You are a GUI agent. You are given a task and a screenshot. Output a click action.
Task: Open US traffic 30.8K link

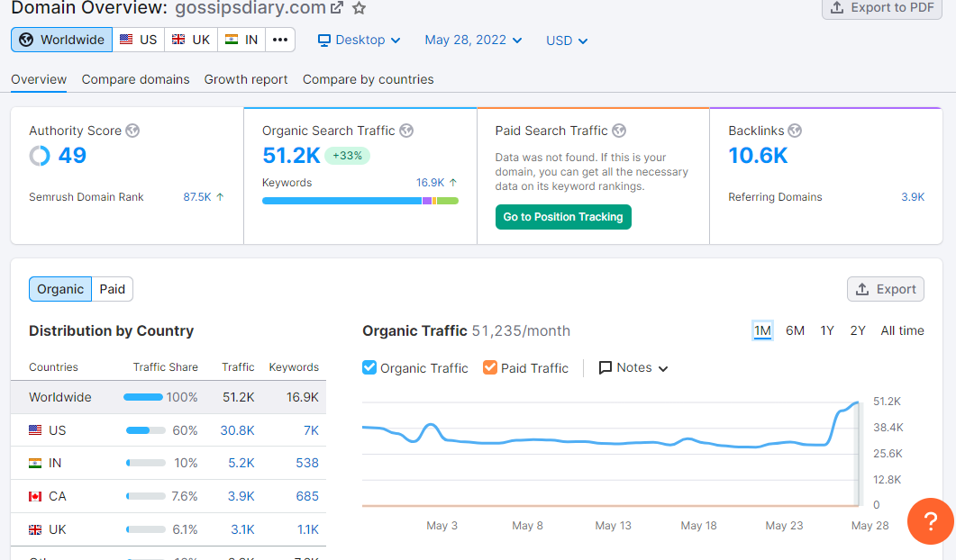click(237, 430)
